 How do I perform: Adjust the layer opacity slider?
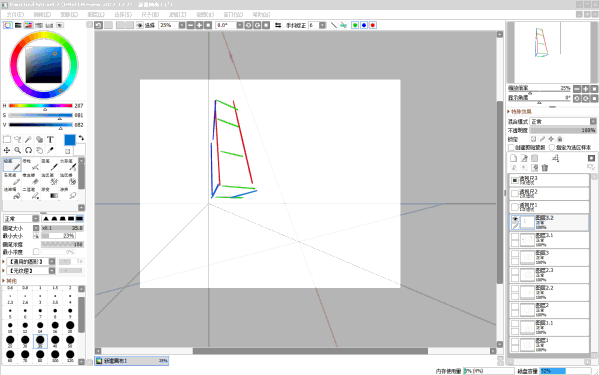coord(563,130)
